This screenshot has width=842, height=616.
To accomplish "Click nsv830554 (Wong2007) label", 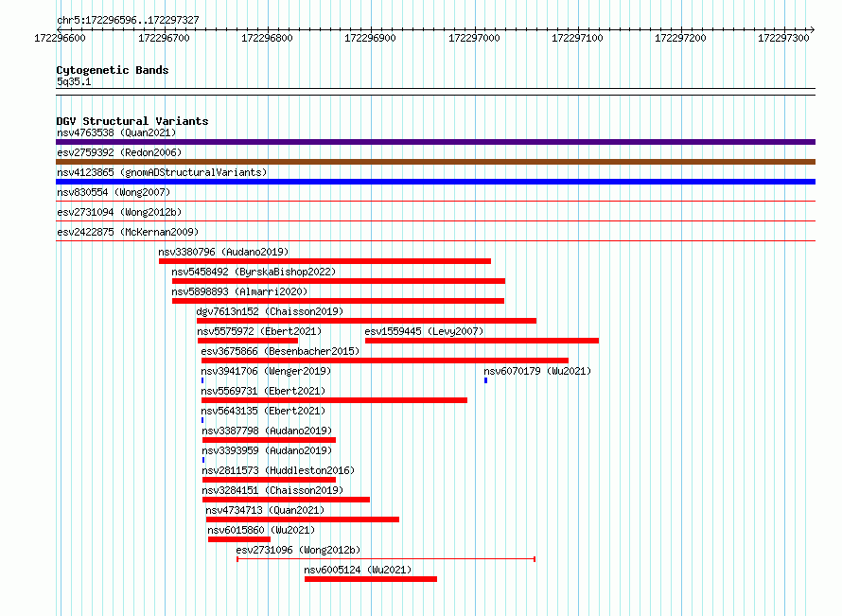I will pyautogui.click(x=114, y=192).
